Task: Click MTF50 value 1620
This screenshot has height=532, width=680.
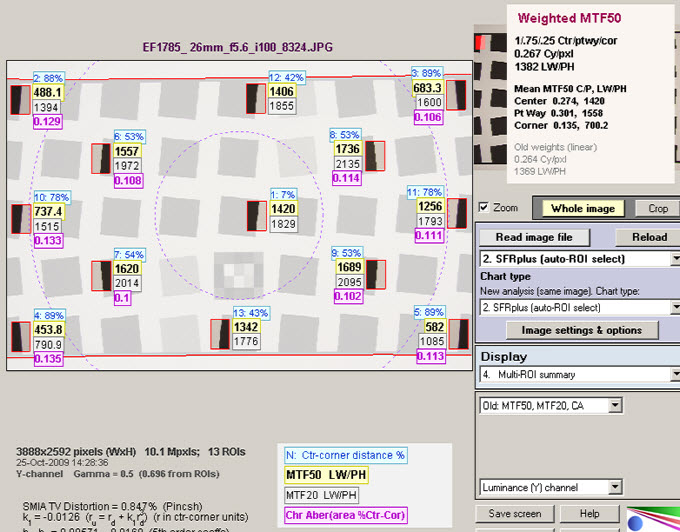Action: 127,269
